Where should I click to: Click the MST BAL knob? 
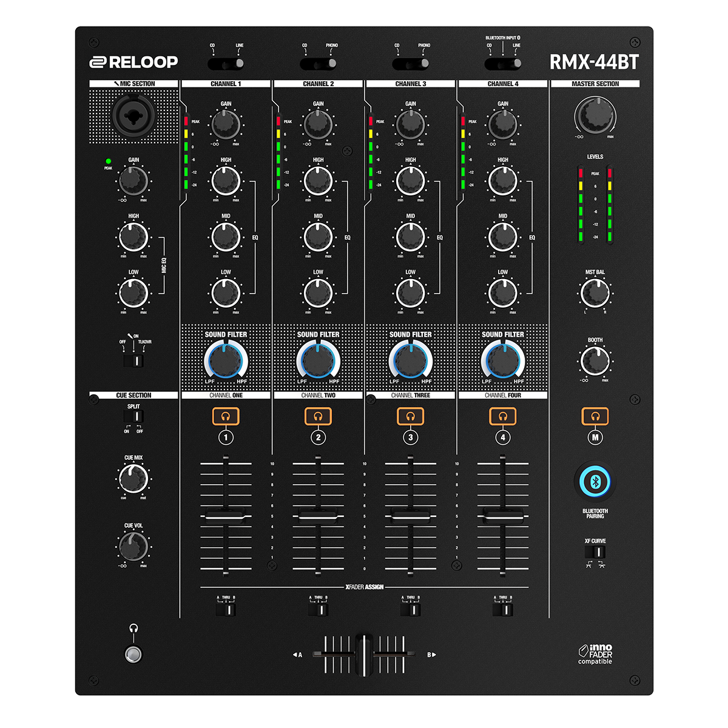(595, 293)
